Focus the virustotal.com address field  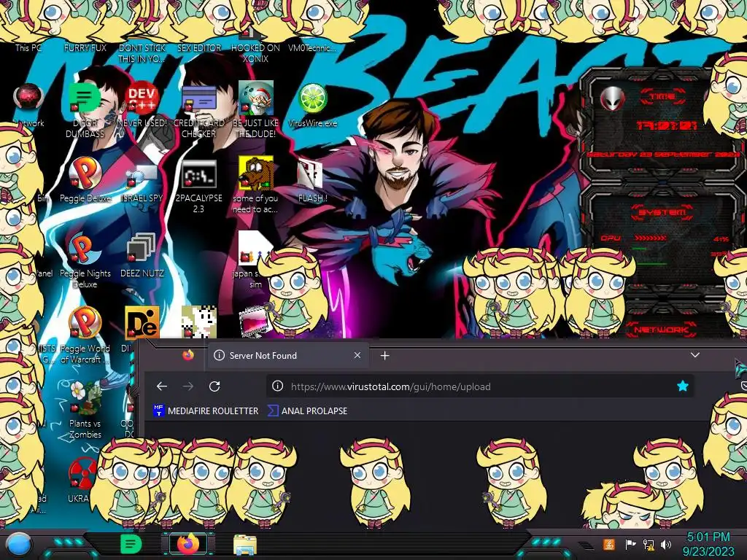click(480, 386)
